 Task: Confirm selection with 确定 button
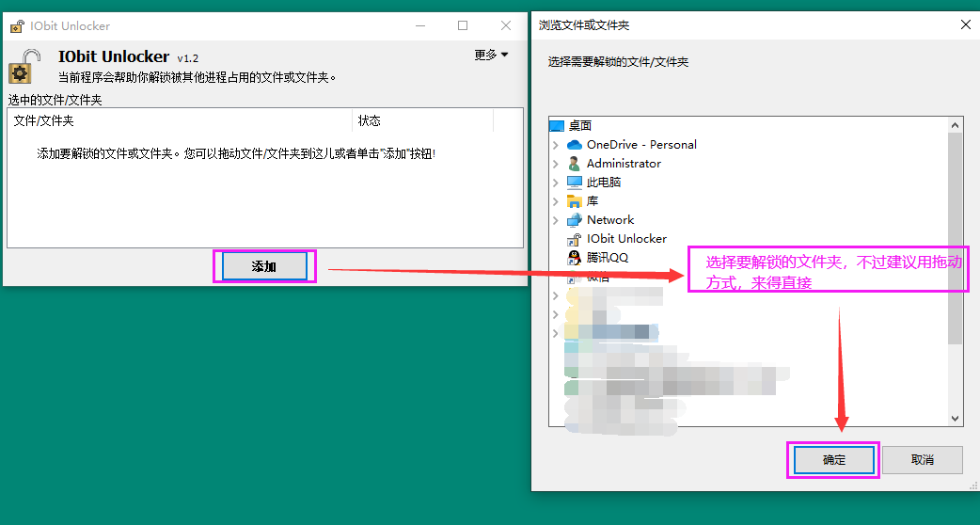point(833,460)
